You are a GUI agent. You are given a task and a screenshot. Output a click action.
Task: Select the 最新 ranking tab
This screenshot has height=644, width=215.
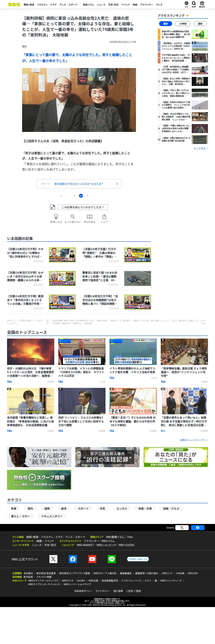165,24
